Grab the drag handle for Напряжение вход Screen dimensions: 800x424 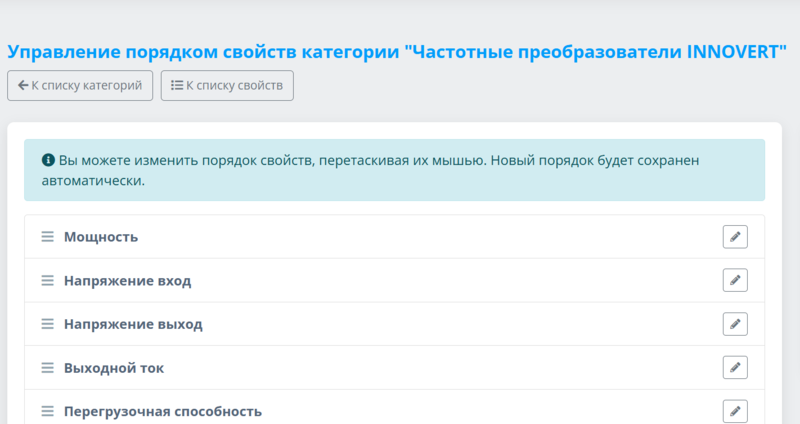[47, 281]
